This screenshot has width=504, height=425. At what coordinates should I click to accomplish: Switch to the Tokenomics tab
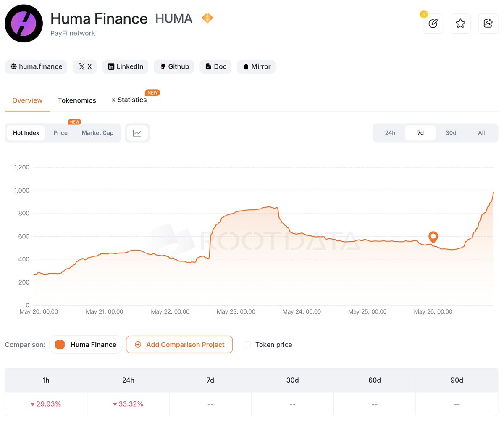coord(77,100)
